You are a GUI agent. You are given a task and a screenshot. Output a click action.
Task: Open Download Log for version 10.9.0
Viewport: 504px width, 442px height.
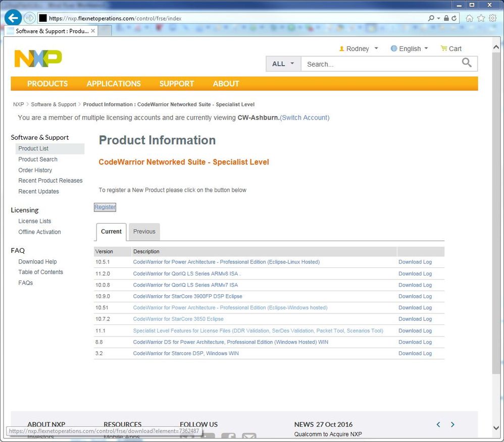[x=415, y=296]
